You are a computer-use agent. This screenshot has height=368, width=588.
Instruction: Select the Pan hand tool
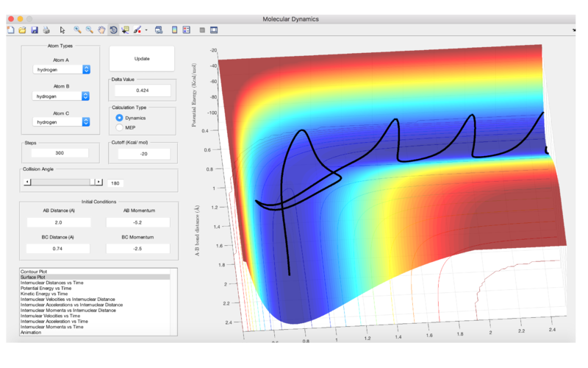tap(101, 30)
